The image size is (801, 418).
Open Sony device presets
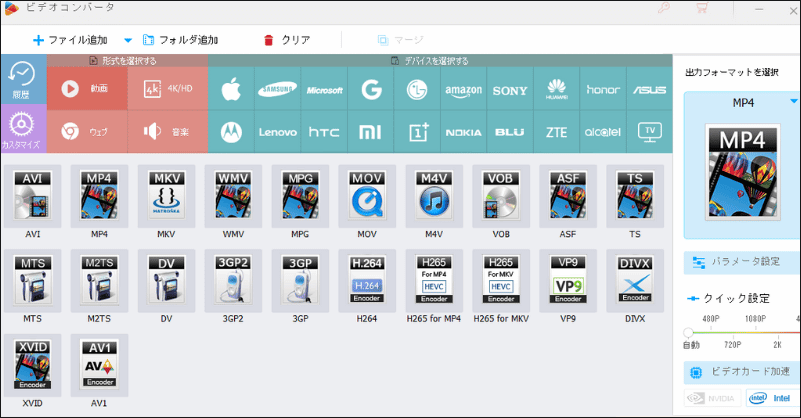tap(510, 89)
